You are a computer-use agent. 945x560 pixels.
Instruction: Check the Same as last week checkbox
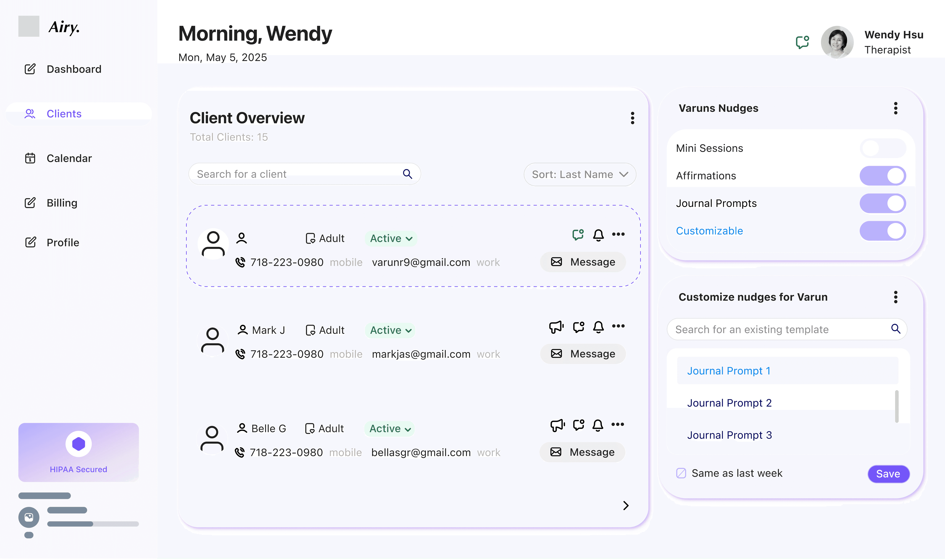click(681, 473)
